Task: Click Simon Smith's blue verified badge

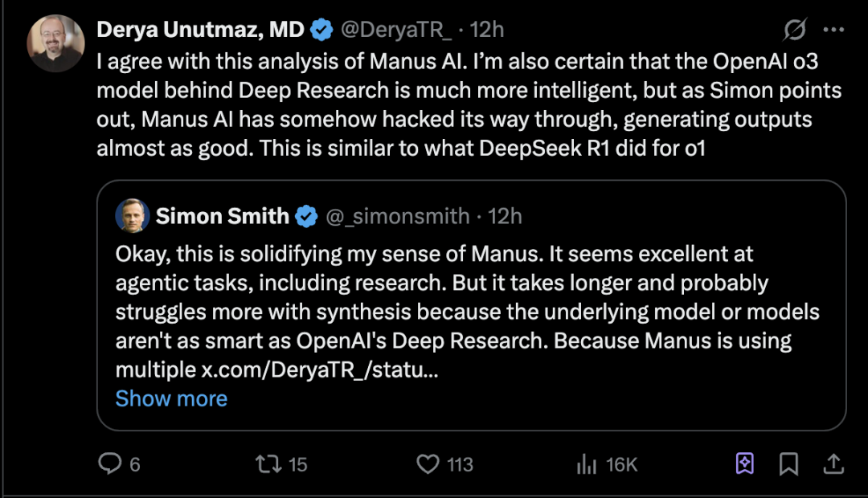Action: point(306,215)
